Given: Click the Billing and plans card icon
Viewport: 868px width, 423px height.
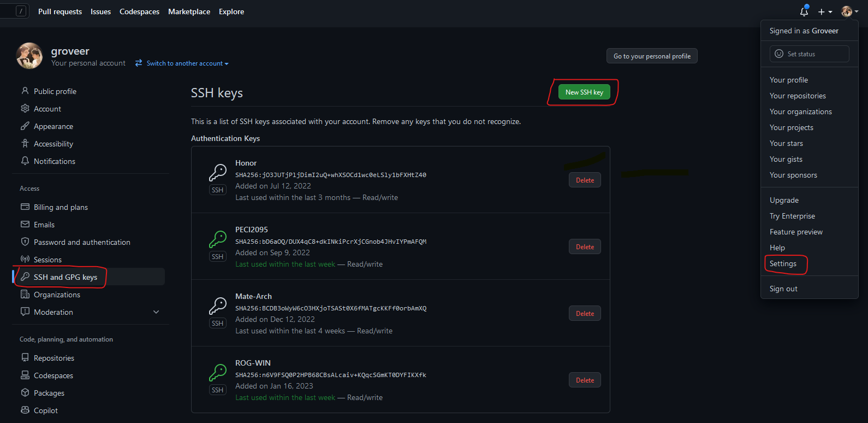Looking at the screenshot, I should (x=25, y=207).
